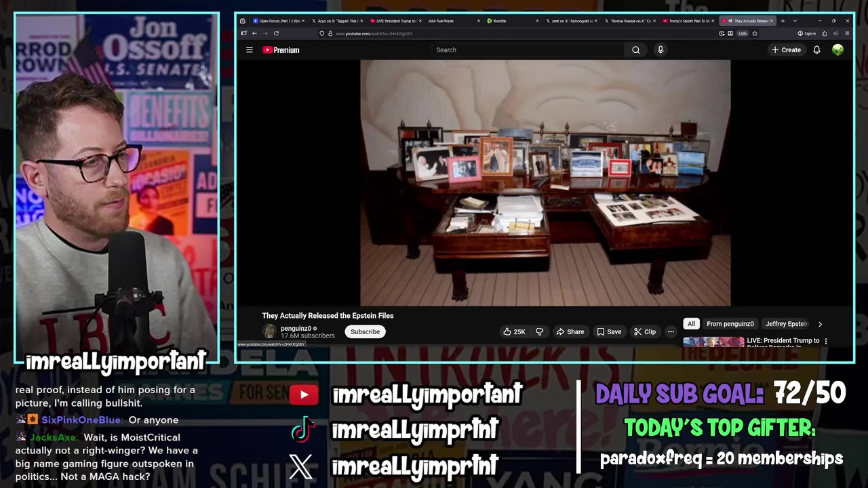Open penguinz0 channel avatar
868x488 pixels.
coord(269,331)
